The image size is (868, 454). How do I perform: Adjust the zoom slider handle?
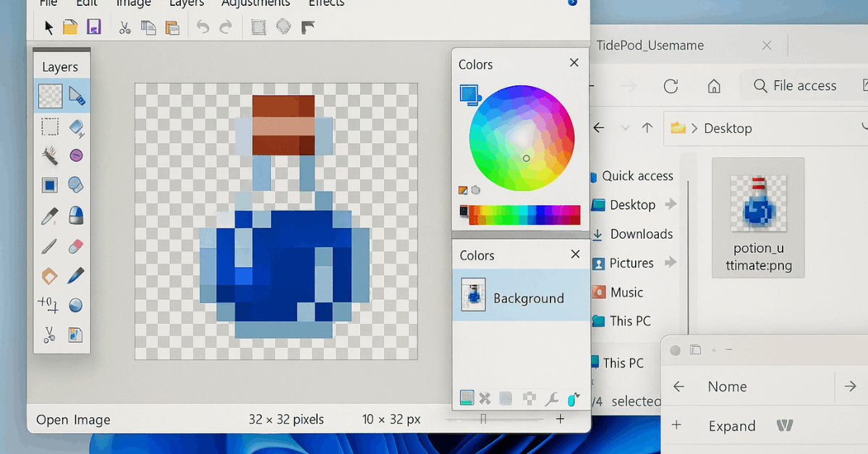483,419
